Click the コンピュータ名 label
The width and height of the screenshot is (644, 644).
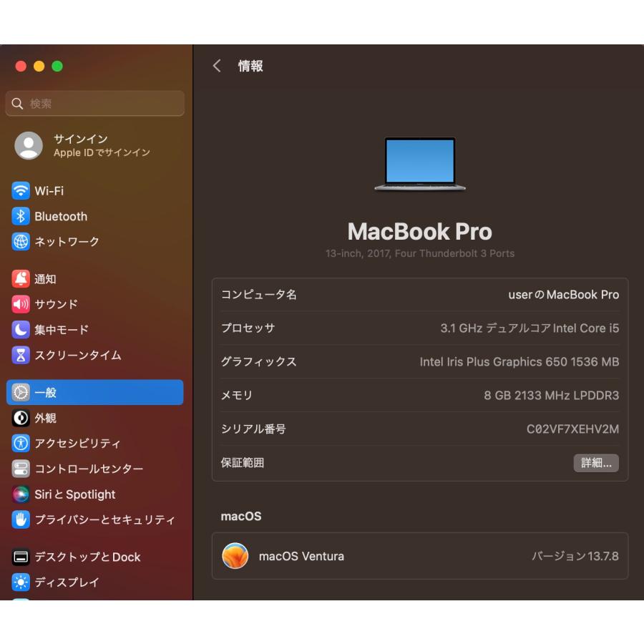[x=259, y=295]
